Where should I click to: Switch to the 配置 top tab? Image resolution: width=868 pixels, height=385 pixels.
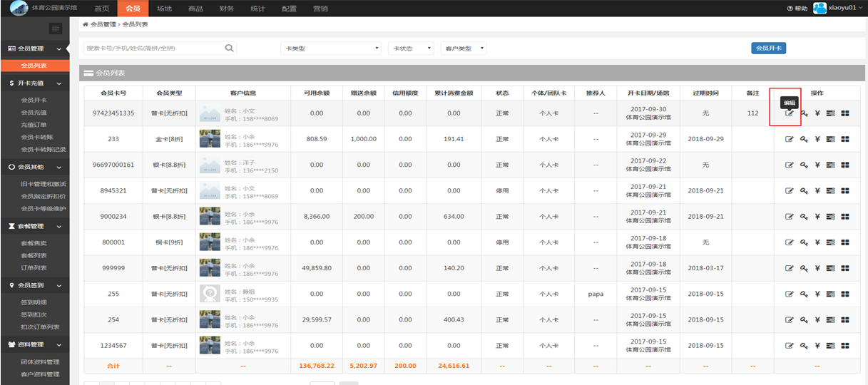290,9
